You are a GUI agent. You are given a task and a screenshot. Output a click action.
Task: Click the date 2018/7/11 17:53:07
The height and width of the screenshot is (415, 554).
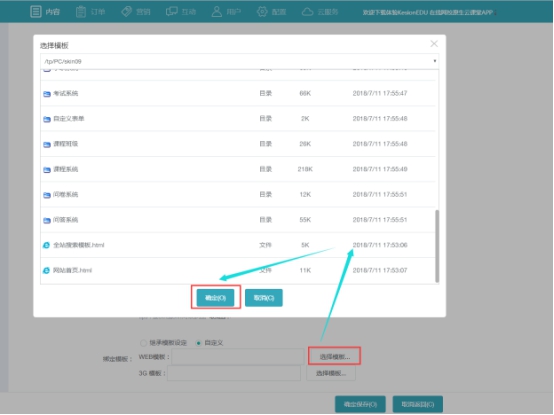[380, 270]
